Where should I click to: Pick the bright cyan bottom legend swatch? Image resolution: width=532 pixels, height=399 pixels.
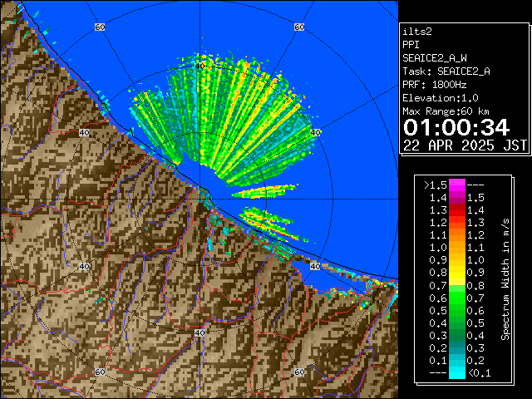click(x=457, y=372)
